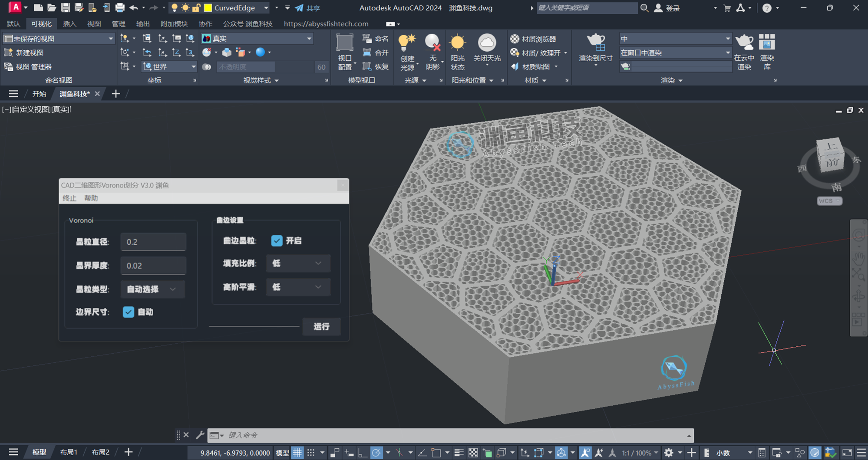
Task: Click the Share paper-plane icon
Action: [x=299, y=8]
